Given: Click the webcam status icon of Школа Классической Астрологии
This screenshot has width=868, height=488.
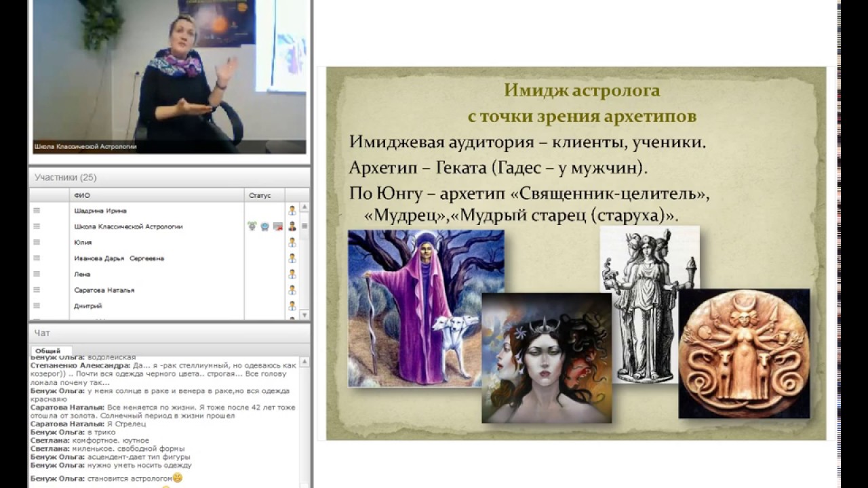Looking at the screenshot, I should tap(265, 226).
